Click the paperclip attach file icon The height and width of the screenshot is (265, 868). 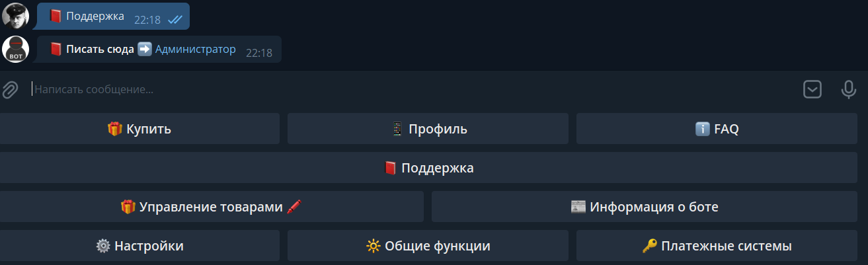pyautogui.click(x=9, y=89)
